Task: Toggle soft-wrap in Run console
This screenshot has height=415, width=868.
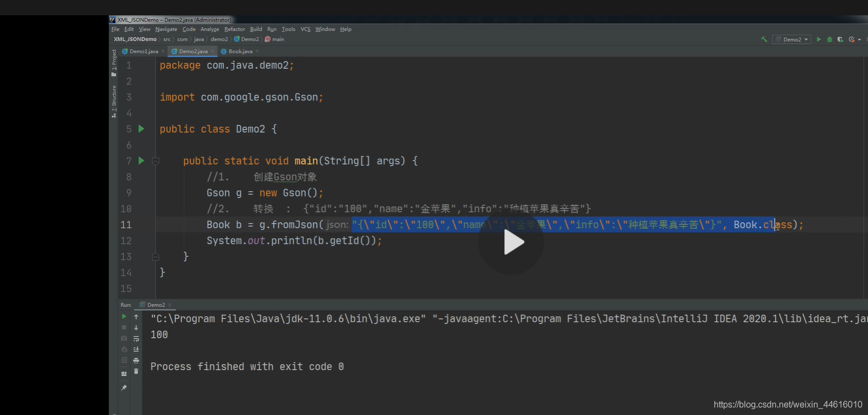Action: [136, 338]
